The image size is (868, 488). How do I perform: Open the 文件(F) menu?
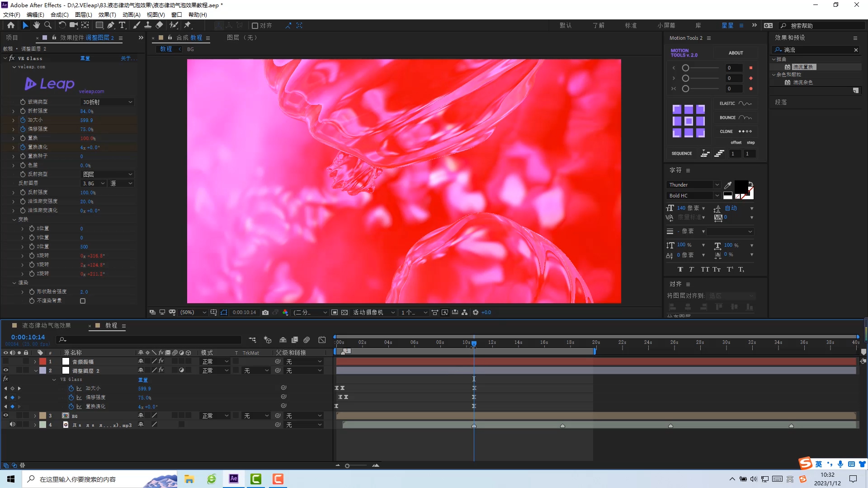pos(12,14)
